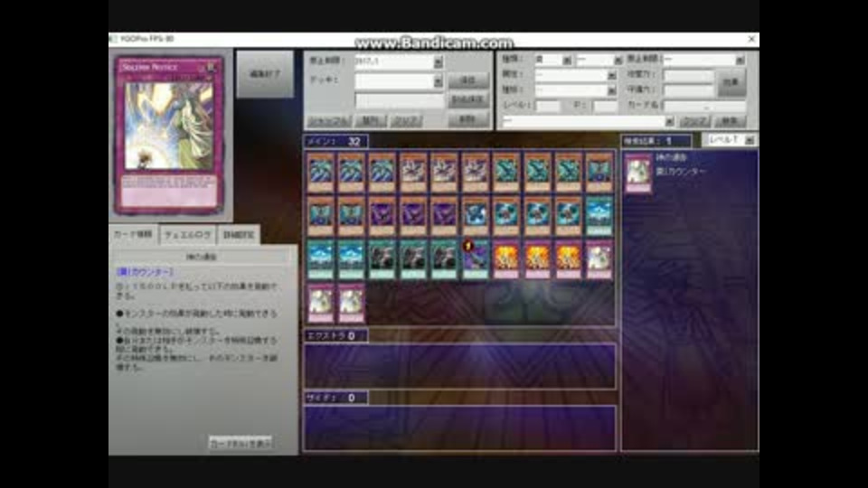Select the first card in the main deck
The height and width of the screenshot is (488, 868).
pos(321,172)
